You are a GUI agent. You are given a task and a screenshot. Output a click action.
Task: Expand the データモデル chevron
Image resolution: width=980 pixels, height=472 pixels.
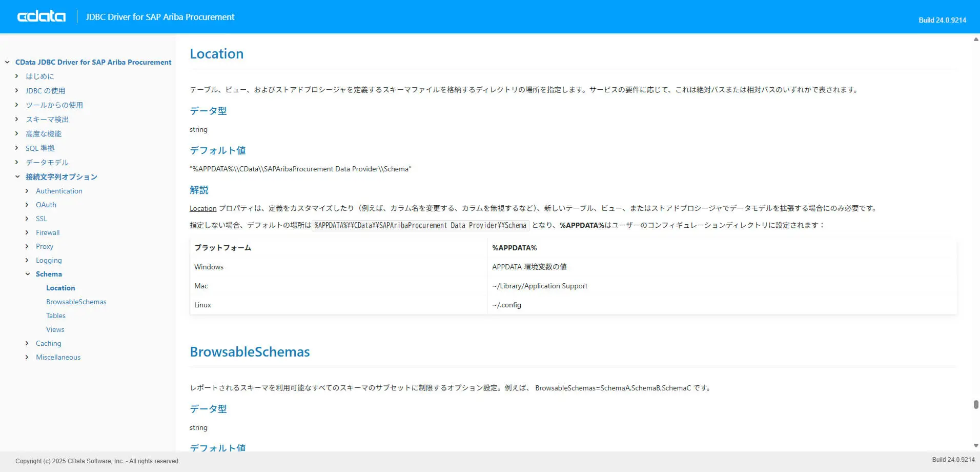click(x=17, y=162)
